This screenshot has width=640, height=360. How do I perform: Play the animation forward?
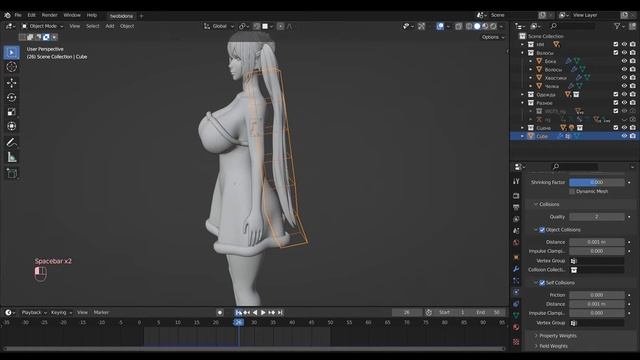point(263,313)
